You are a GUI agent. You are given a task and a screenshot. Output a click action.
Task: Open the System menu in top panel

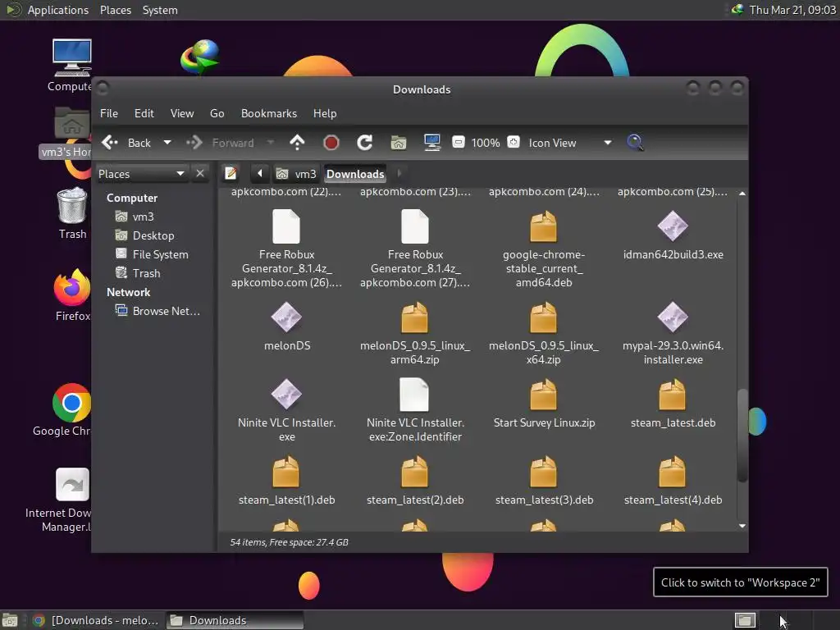tap(160, 10)
